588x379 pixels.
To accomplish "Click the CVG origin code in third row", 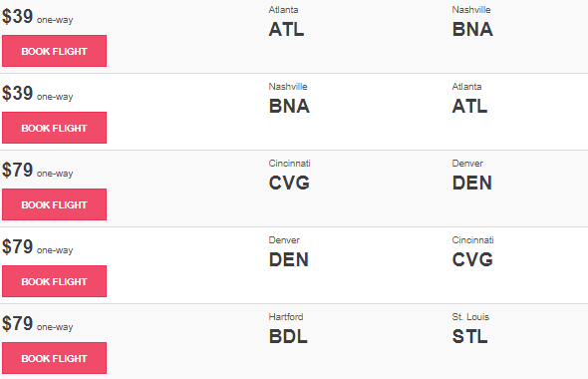I will [x=289, y=184].
